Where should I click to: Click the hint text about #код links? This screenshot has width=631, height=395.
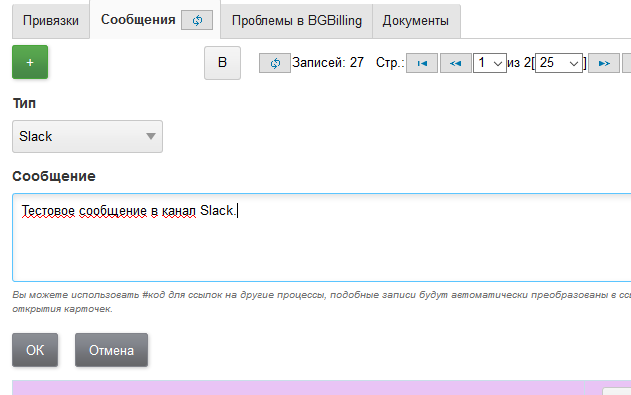pyautogui.click(x=322, y=302)
